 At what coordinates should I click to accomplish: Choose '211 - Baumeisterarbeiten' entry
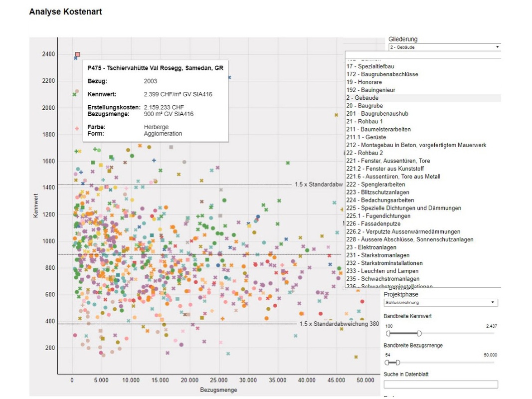pos(423,129)
